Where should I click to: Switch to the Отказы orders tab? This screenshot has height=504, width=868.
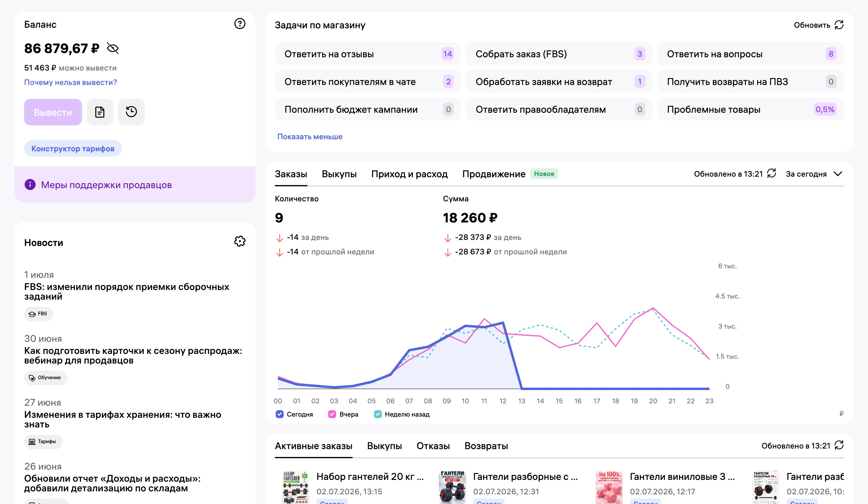click(x=433, y=446)
